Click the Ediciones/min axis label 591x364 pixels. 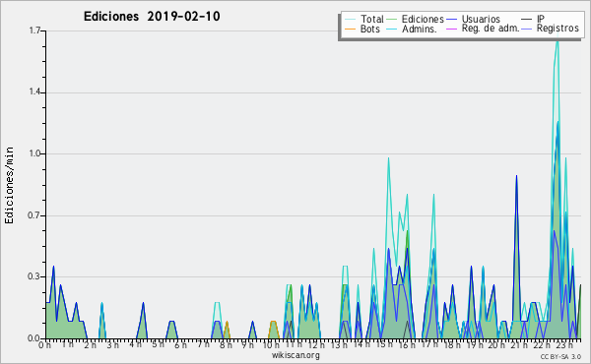coord(9,185)
